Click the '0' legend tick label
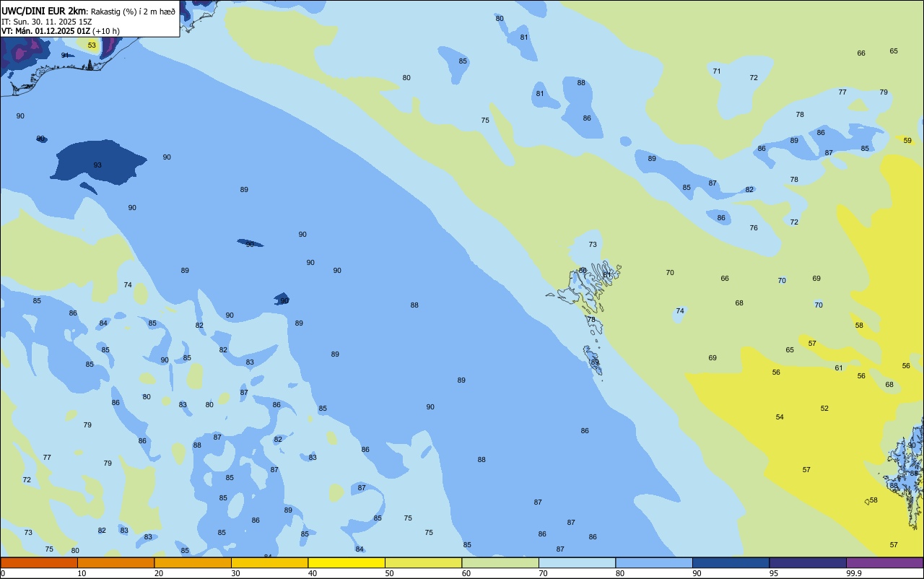The image size is (924, 579). (x=3, y=573)
